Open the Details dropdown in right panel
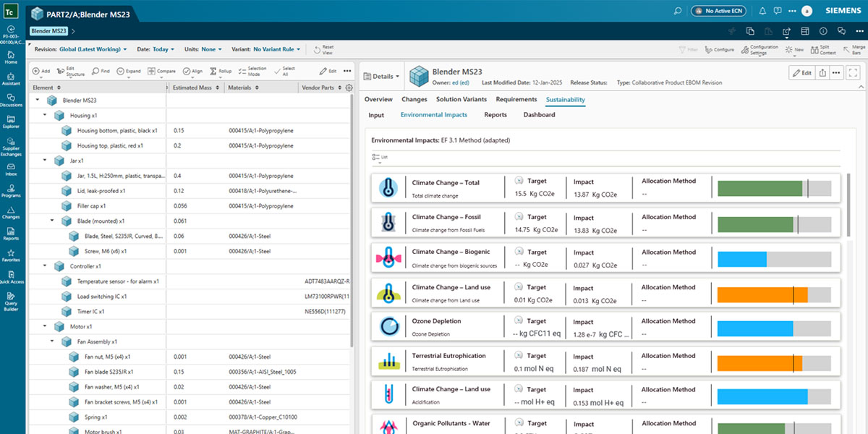Image resolution: width=868 pixels, height=434 pixels. [381, 76]
